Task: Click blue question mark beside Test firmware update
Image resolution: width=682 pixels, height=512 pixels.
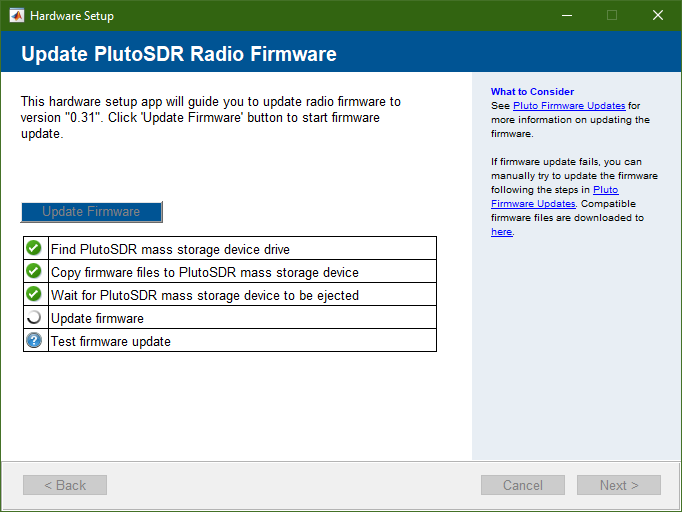Action: pos(34,340)
